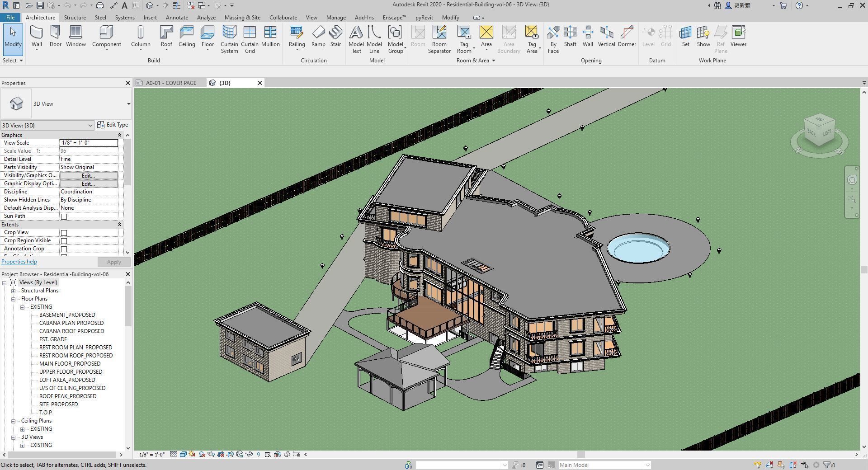This screenshot has width=868, height=470.
Task: Open the Collaborate ribbon tab
Action: pos(283,18)
